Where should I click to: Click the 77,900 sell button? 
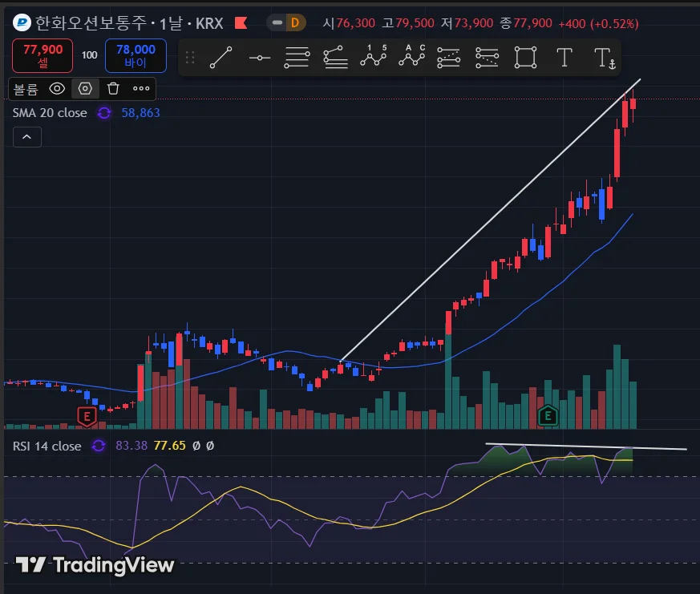(x=42, y=55)
